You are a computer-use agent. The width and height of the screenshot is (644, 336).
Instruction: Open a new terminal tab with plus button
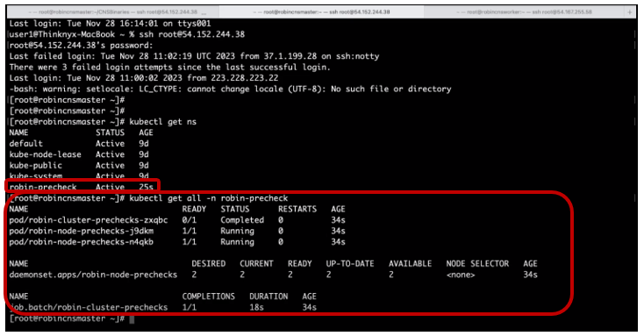click(630, 12)
